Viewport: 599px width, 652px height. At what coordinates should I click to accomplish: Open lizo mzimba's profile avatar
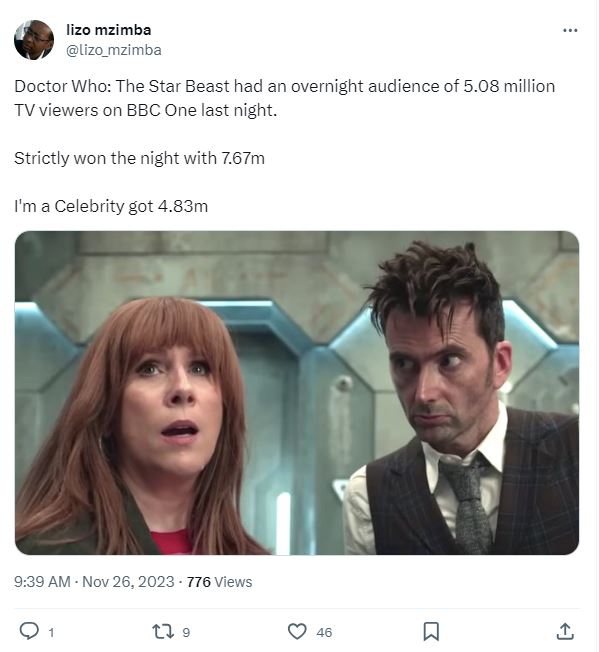click(x=34, y=40)
